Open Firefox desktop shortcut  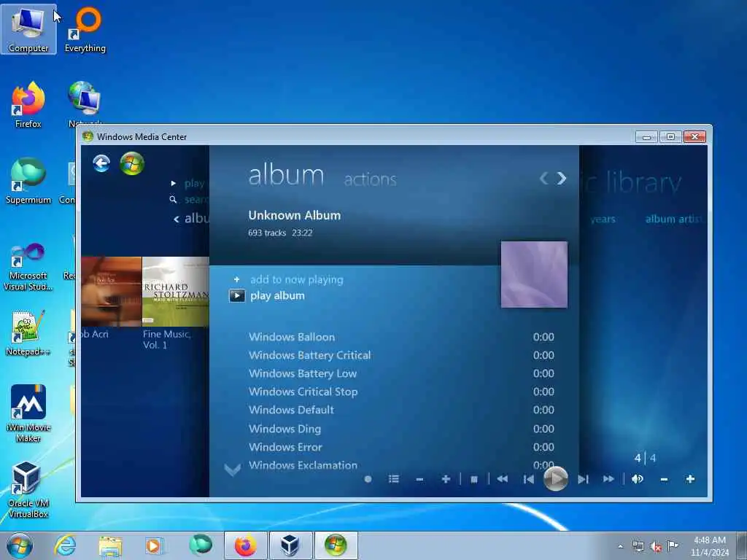pos(28,105)
